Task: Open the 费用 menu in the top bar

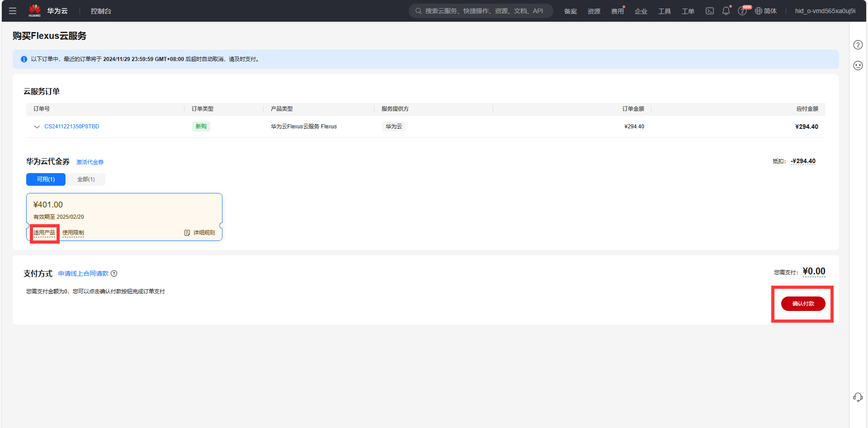Action: (617, 11)
